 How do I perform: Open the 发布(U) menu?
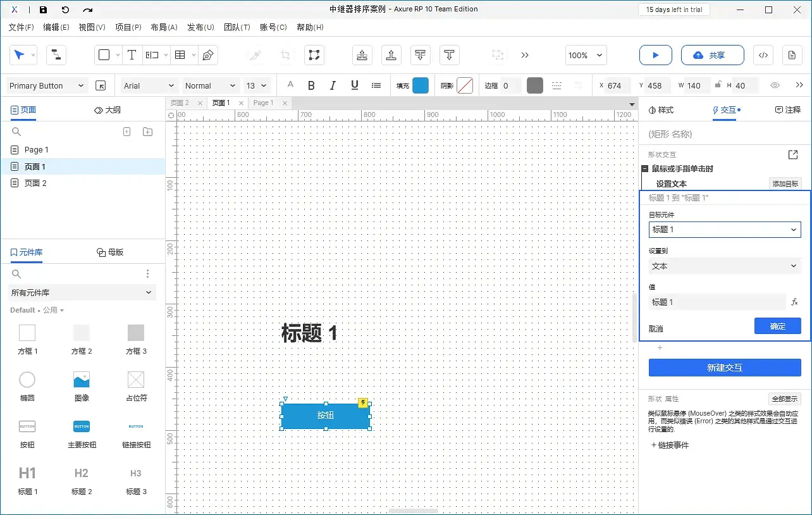click(x=200, y=27)
